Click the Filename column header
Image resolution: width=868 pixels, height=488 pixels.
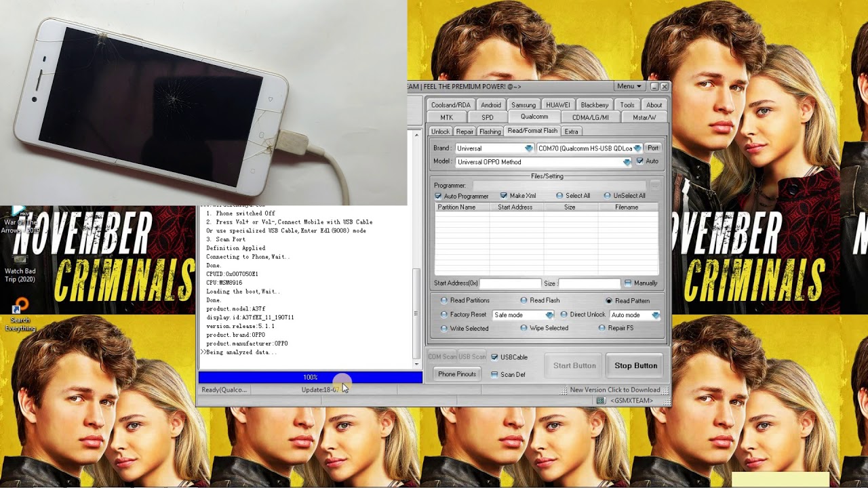click(x=627, y=207)
